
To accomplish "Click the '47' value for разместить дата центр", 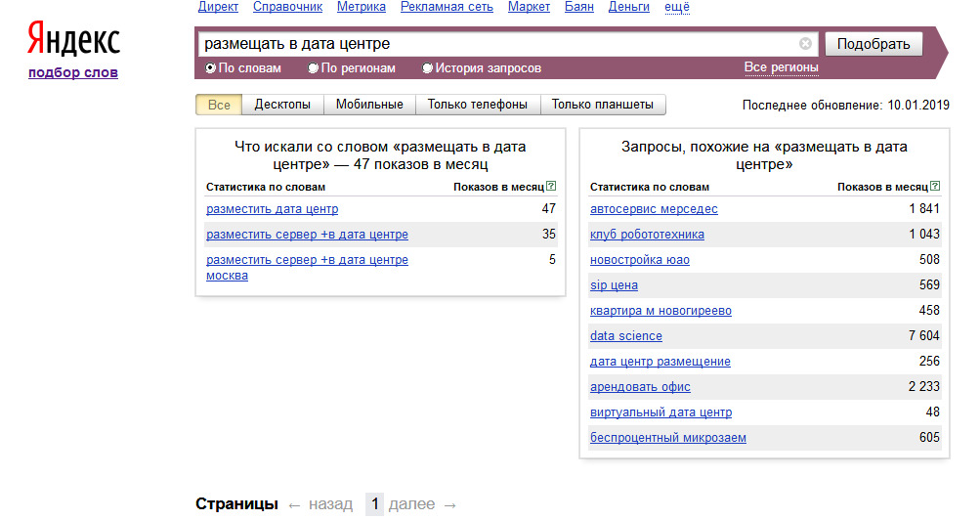I will (x=549, y=209).
